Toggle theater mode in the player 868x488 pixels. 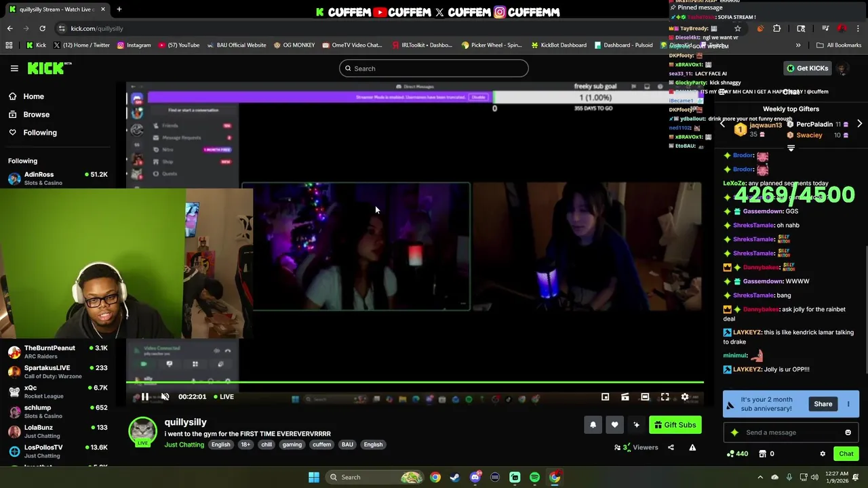click(645, 397)
